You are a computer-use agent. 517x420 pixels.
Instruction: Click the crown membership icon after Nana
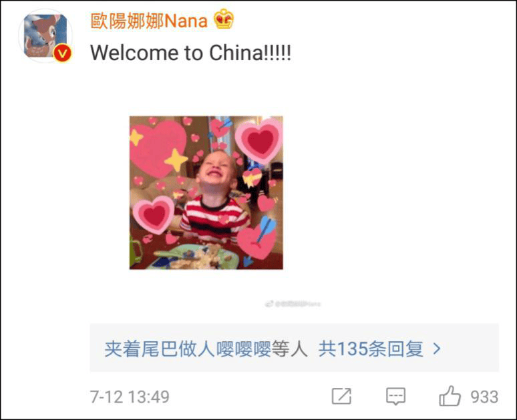tap(224, 19)
